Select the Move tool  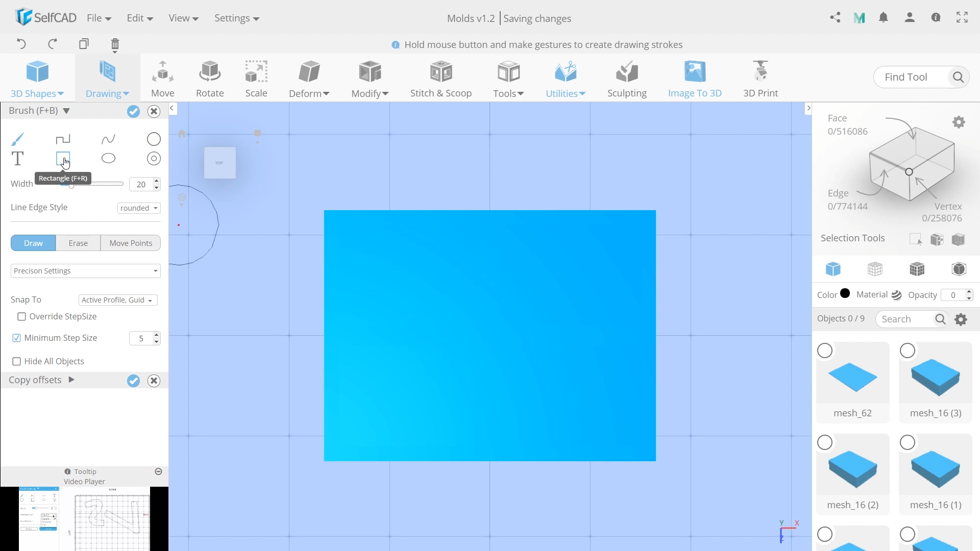click(x=163, y=79)
